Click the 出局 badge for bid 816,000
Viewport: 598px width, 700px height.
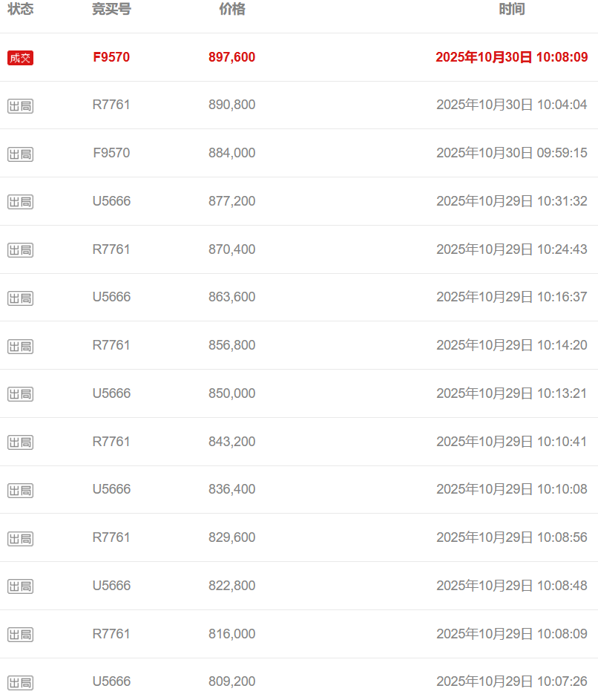pyautogui.click(x=20, y=635)
